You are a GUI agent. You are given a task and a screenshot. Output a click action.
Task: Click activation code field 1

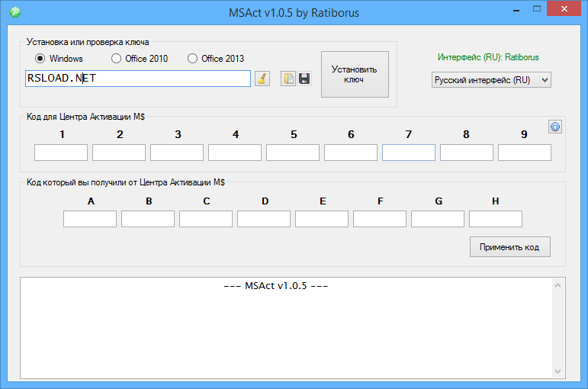[x=61, y=153]
